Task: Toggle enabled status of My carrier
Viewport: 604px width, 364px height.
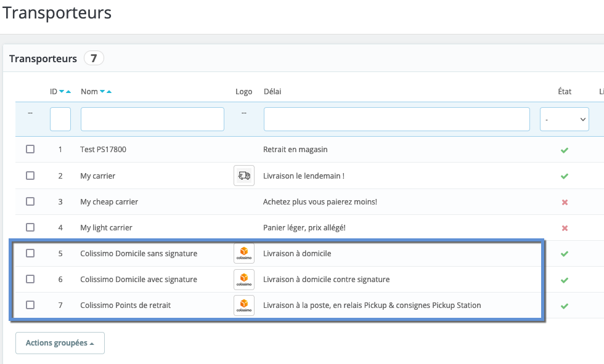Action: tap(565, 176)
